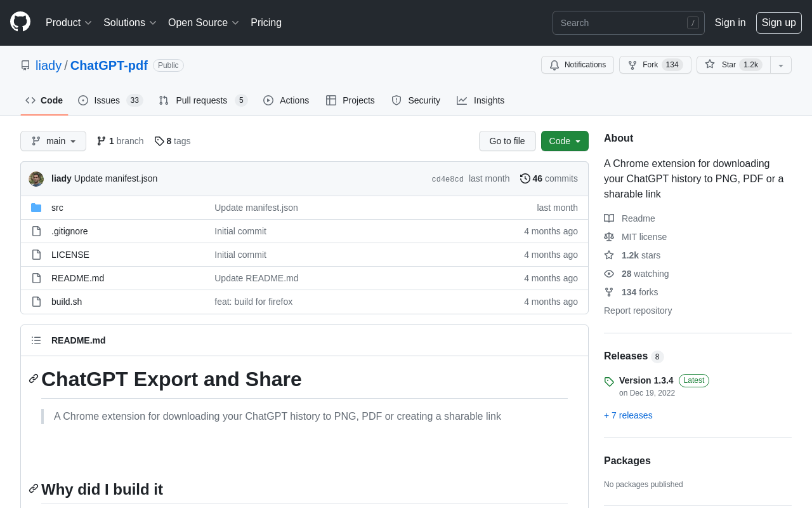
Task: Click the GitHub logo icon
Action: coord(20,22)
